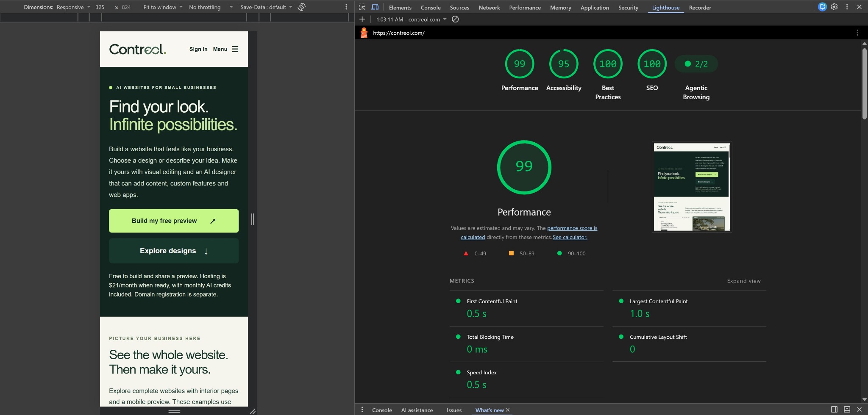This screenshot has height=415, width=868.
Task: Open the No throttling dropdown
Action: click(x=211, y=7)
